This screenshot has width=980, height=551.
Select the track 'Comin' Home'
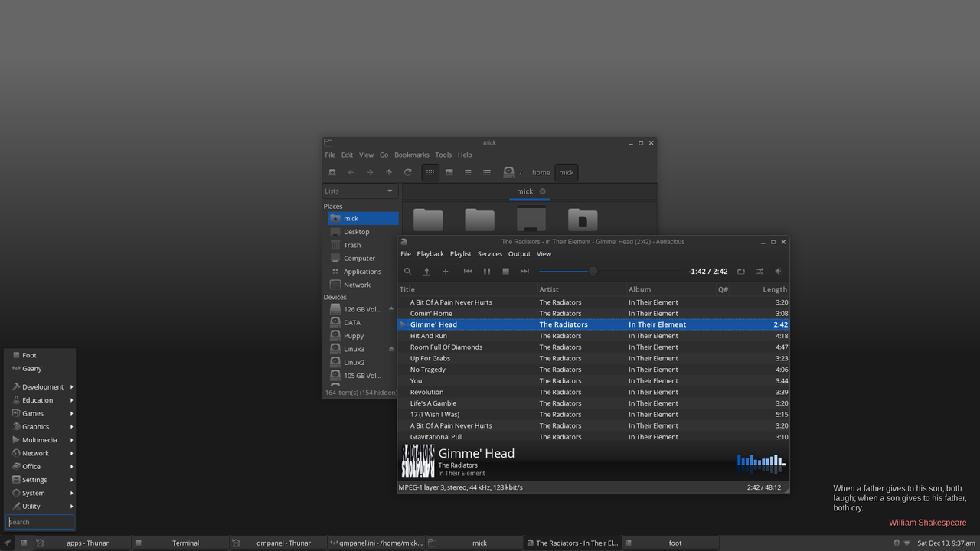coord(593,313)
